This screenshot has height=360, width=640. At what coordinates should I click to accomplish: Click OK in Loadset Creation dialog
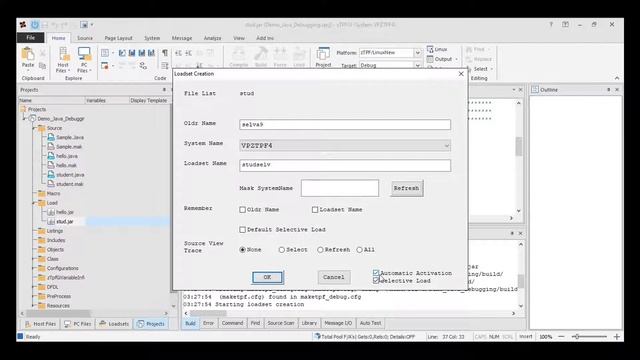267,277
